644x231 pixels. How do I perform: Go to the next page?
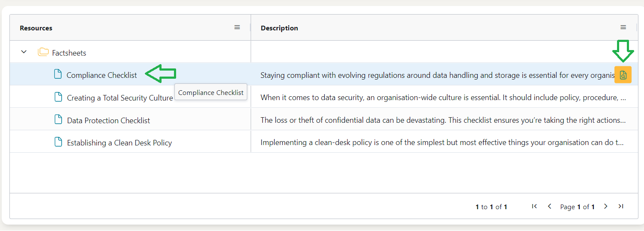pos(605,206)
